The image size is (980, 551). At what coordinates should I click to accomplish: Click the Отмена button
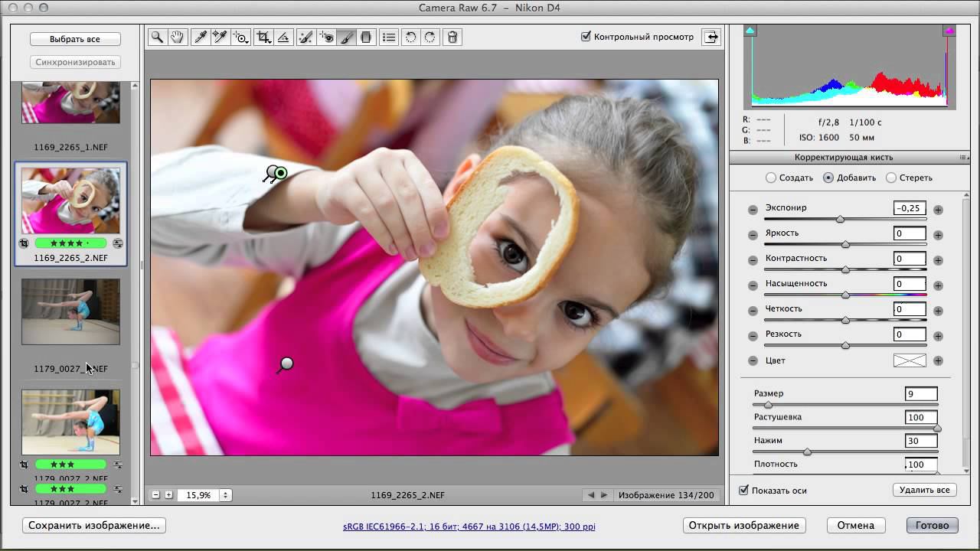point(856,525)
